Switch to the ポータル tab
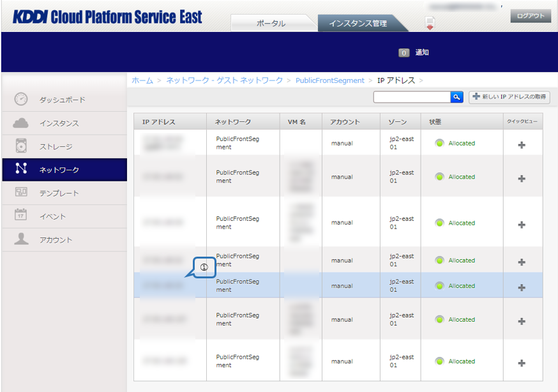This screenshot has width=558, height=392. tap(271, 24)
